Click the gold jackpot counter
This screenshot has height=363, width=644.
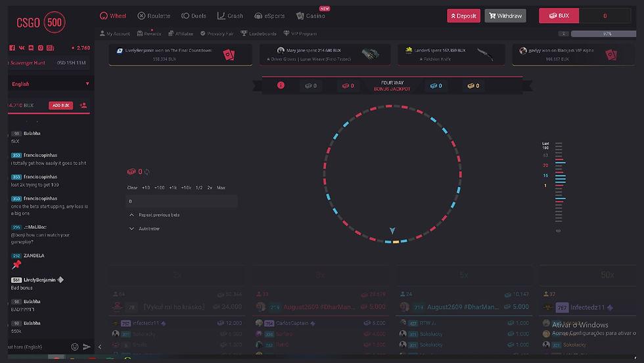pos(474,86)
